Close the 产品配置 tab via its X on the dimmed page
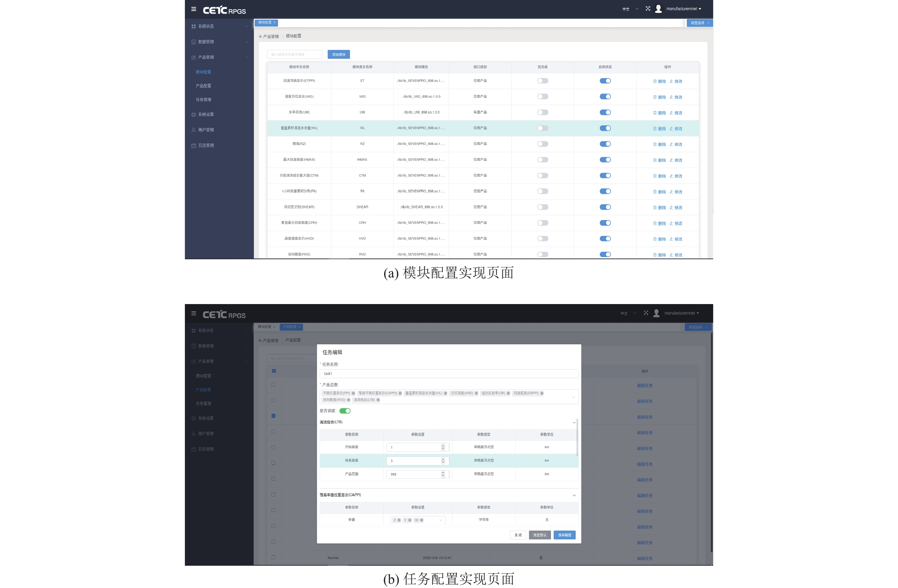This screenshot has width=898, height=588. pos(300,327)
